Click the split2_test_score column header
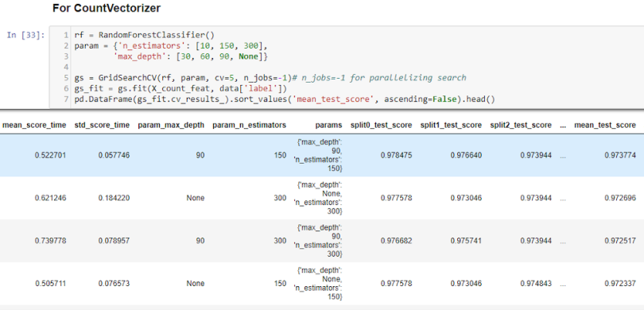The width and height of the screenshot is (644, 310). click(521, 126)
